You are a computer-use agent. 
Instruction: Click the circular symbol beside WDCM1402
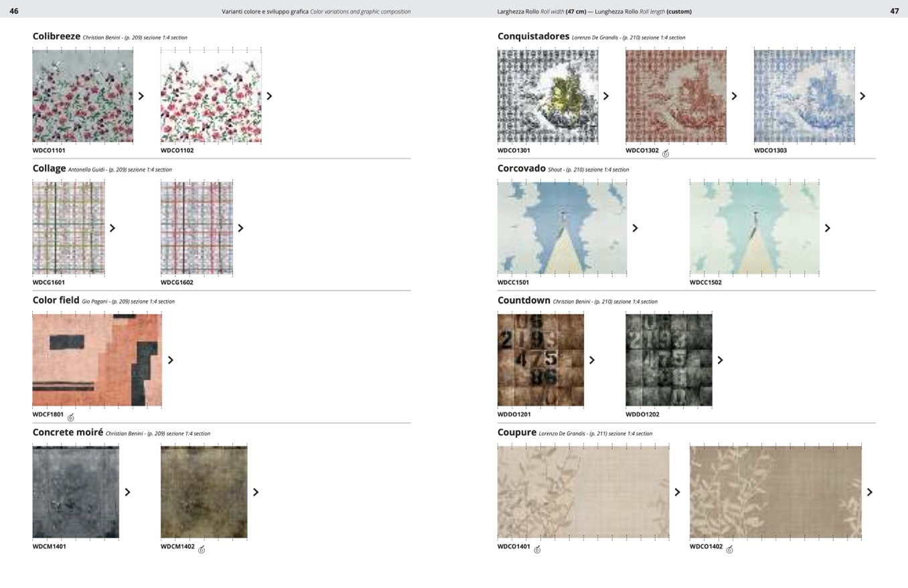(202, 549)
